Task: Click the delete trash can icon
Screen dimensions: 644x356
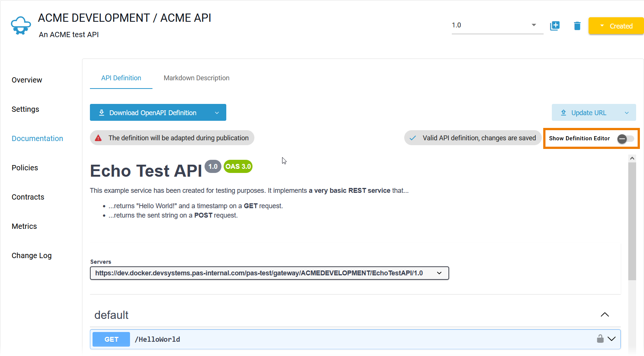Action: (x=577, y=26)
